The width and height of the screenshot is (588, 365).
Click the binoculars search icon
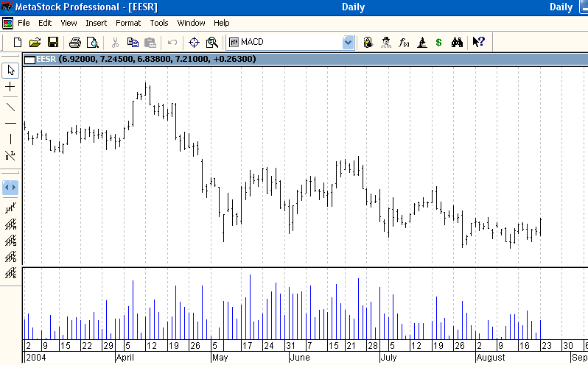(457, 42)
